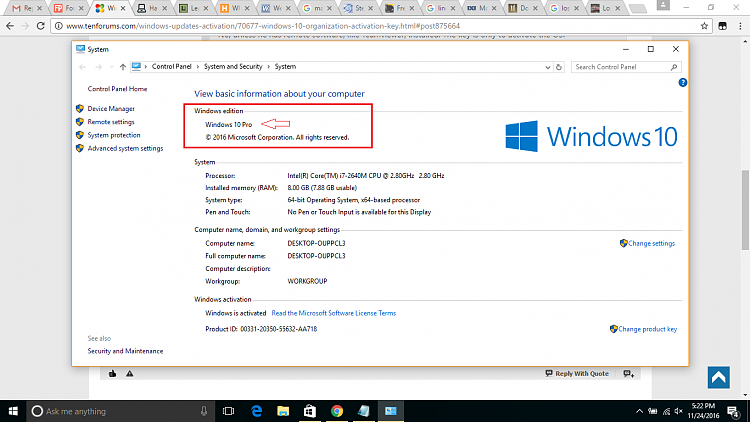Screen dimensions: 750x422
Task: Select the Windows 10 Pro edition text
Action: coord(229,124)
